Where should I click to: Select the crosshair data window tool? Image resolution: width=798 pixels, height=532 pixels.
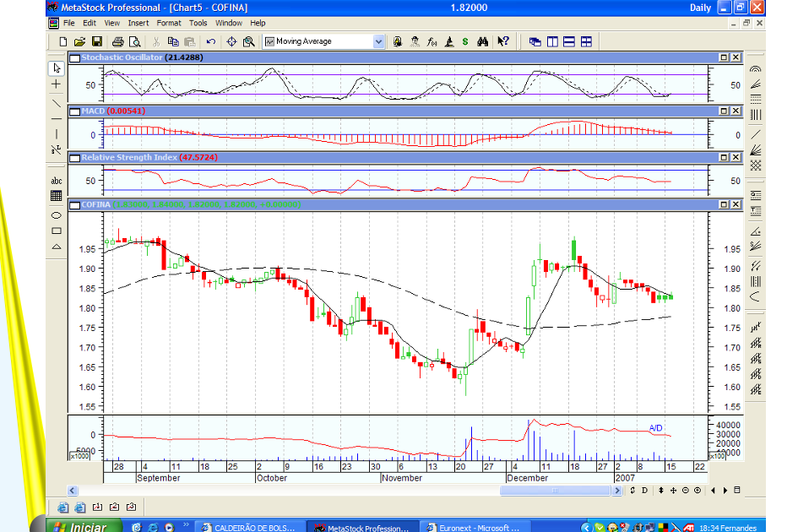(231, 41)
